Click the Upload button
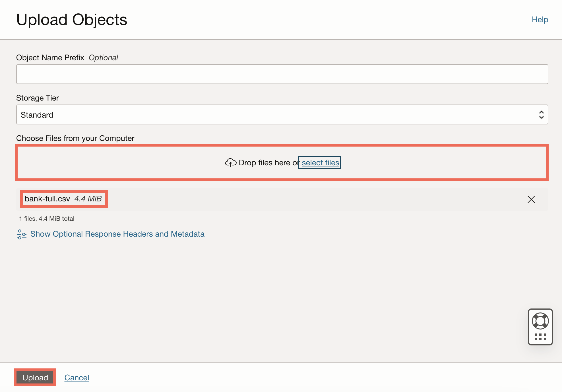Screen dimensions: 562x392 point(35,378)
